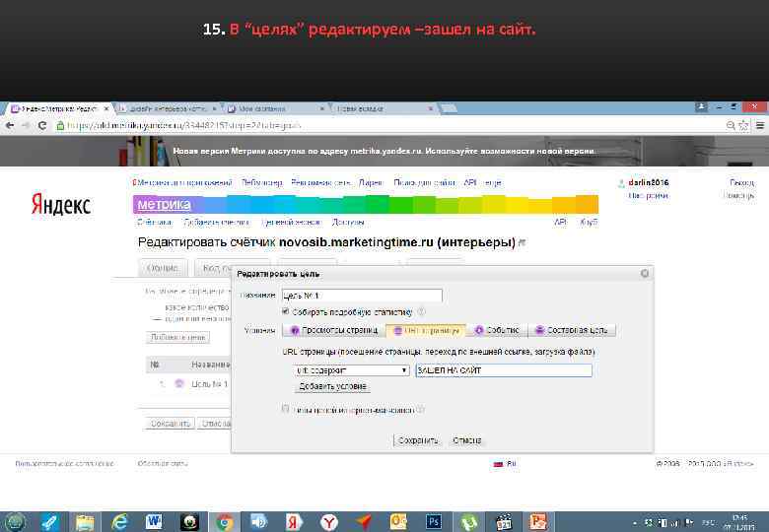The height and width of the screenshot is (532, 769).
Task: Open the Добавить счётчик link
Action: point(216,223)
